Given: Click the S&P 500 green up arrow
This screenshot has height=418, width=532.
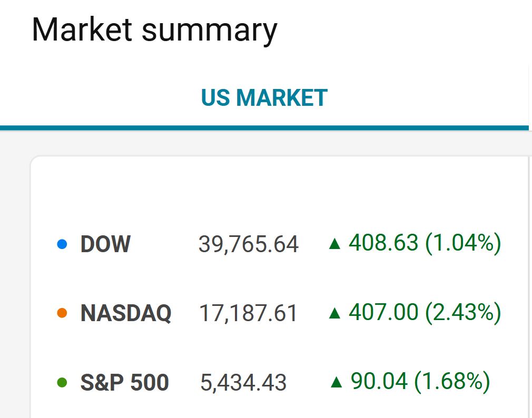Looking at the screenshot, I should click(336, 382).
